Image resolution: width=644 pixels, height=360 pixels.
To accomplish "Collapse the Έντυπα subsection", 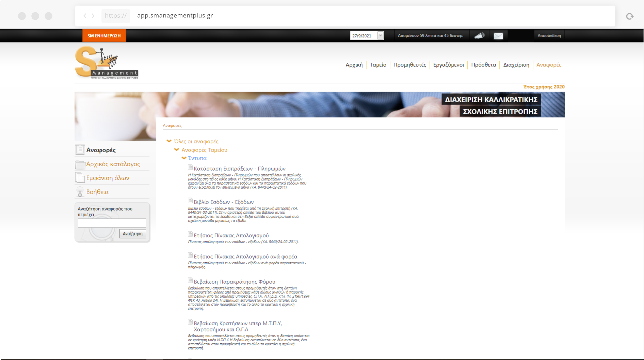I will 184,158.
